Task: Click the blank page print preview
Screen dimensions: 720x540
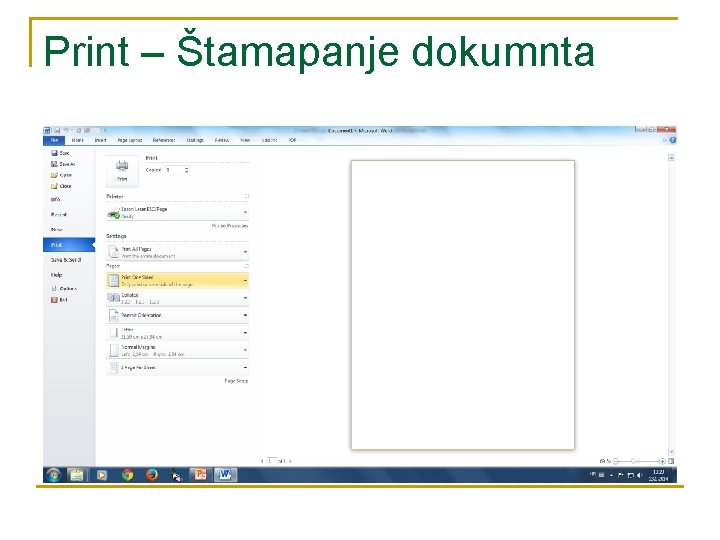Action: (x=463, y=305)
